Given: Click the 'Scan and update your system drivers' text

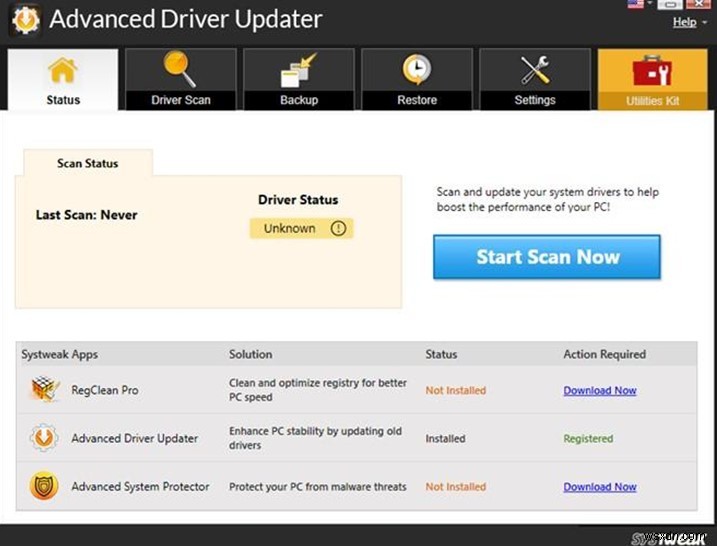Looking at the screenshot, I should [547, 199].
